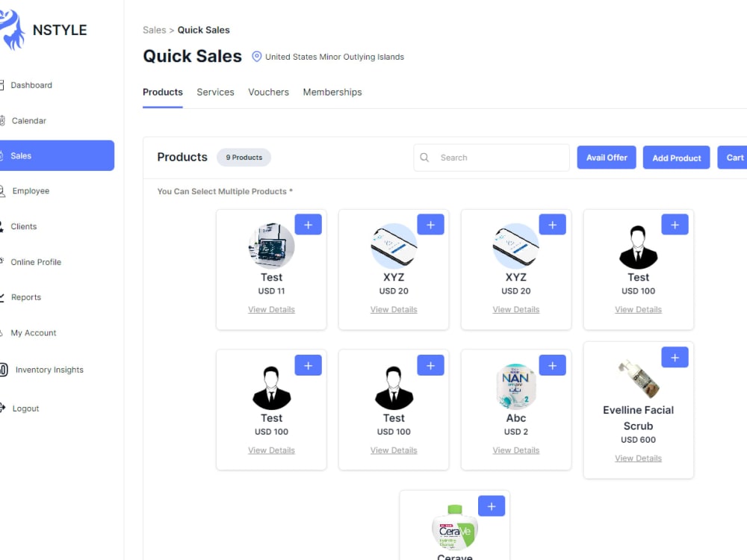Viewport: 747px width, 560px height.
Task: Click the Sales breadcrumb link
Action: click(x=155, y=30)
